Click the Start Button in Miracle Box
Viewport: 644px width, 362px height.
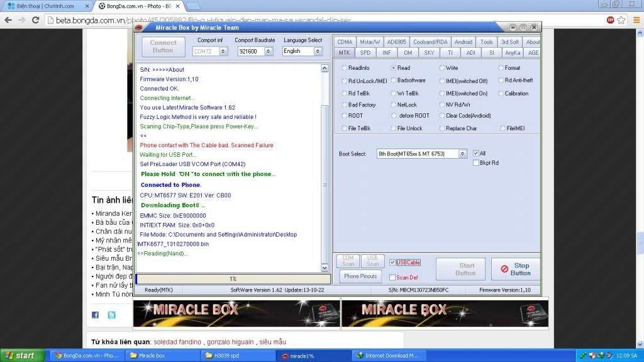tap(460, 269)
